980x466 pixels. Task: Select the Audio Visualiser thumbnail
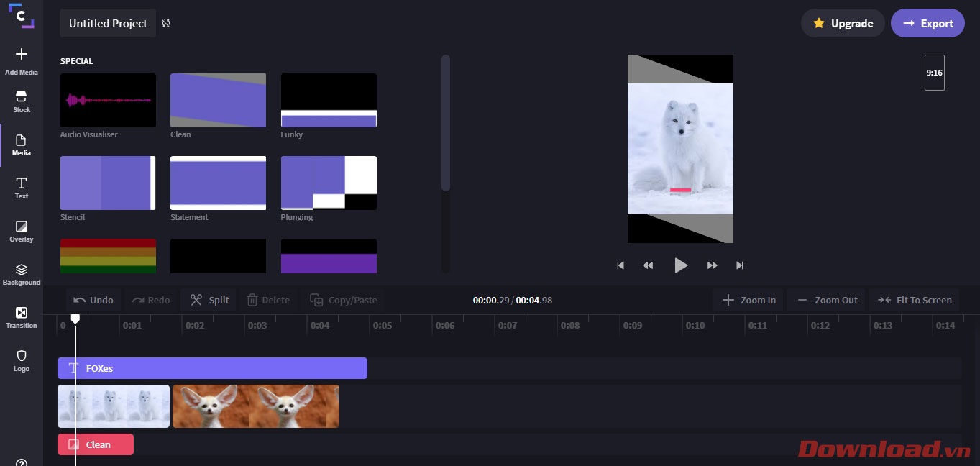(108, 100)
